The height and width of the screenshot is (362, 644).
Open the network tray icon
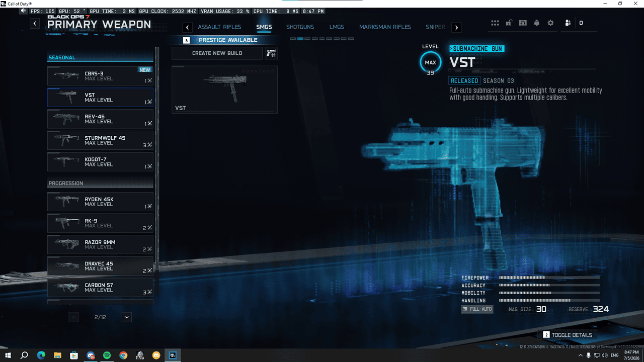[x=596, y=355]
